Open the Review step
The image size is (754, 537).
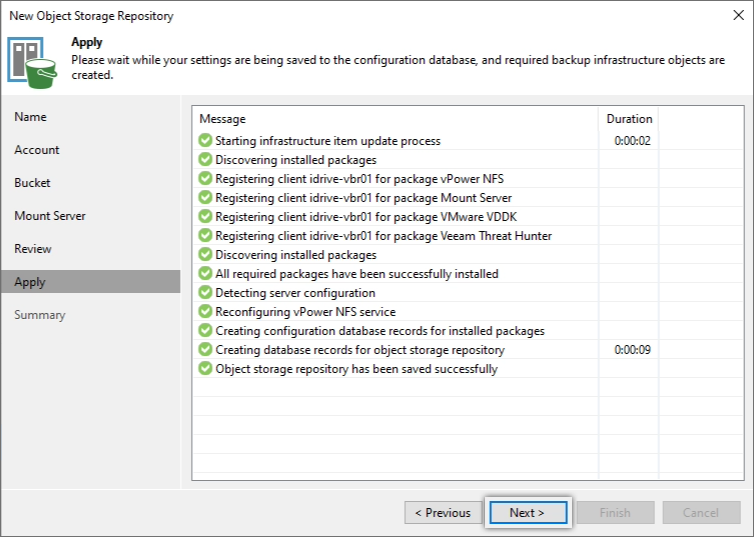[33, 249]
